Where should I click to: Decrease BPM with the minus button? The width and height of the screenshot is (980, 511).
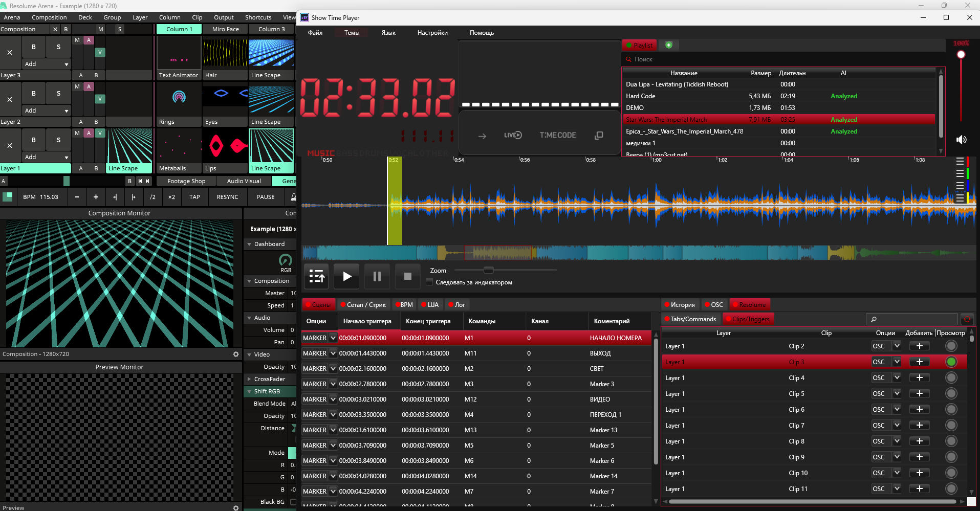pos(77,197)
